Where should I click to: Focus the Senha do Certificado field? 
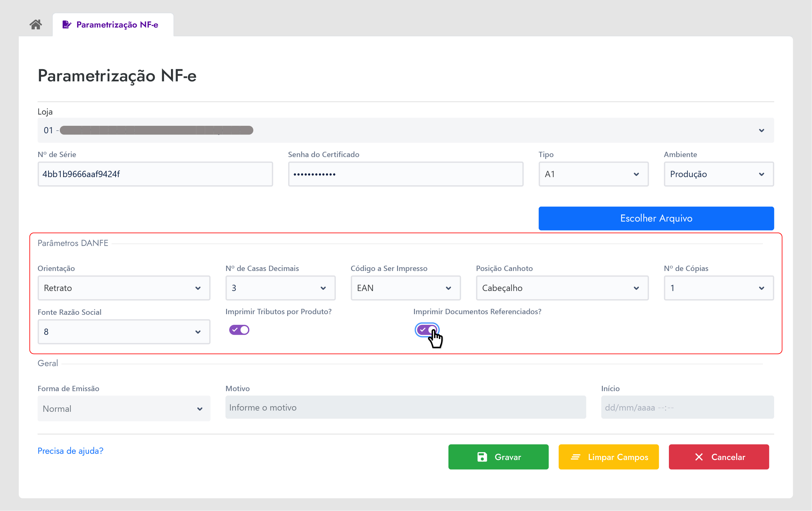point(405,174)
